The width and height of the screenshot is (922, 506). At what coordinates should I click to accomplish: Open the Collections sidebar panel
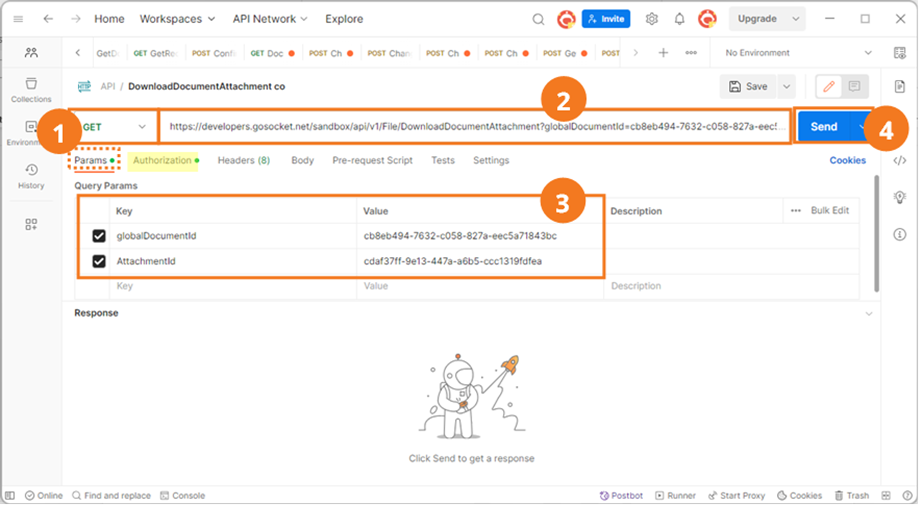31,90
